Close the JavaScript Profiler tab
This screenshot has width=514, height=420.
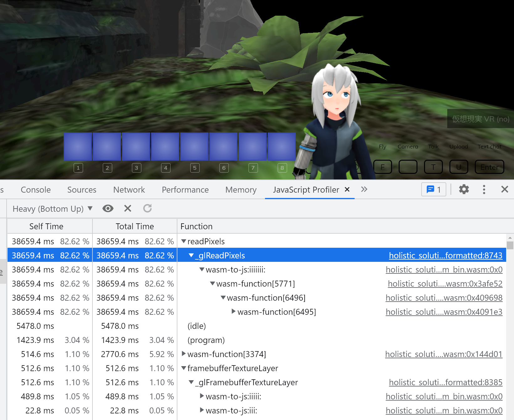[347, 189]
